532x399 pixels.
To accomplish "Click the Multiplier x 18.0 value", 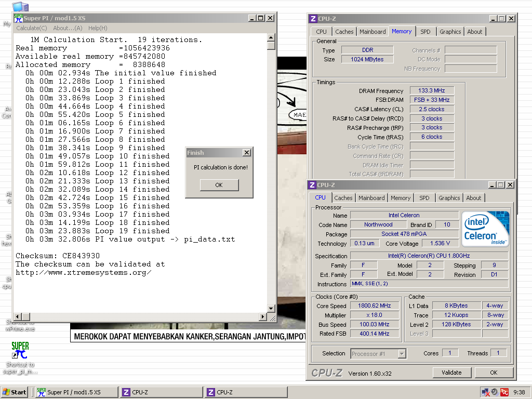I will click(375, 315).
